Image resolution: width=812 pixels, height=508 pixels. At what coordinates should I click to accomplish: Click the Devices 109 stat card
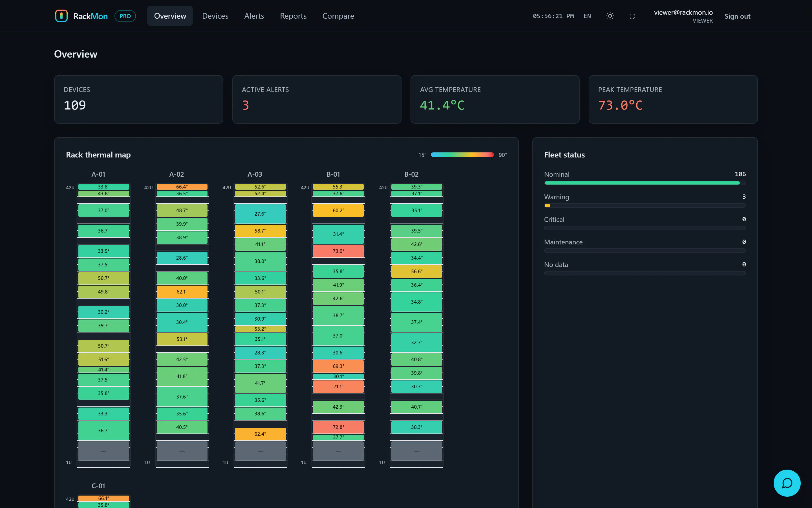click(139, 99)
